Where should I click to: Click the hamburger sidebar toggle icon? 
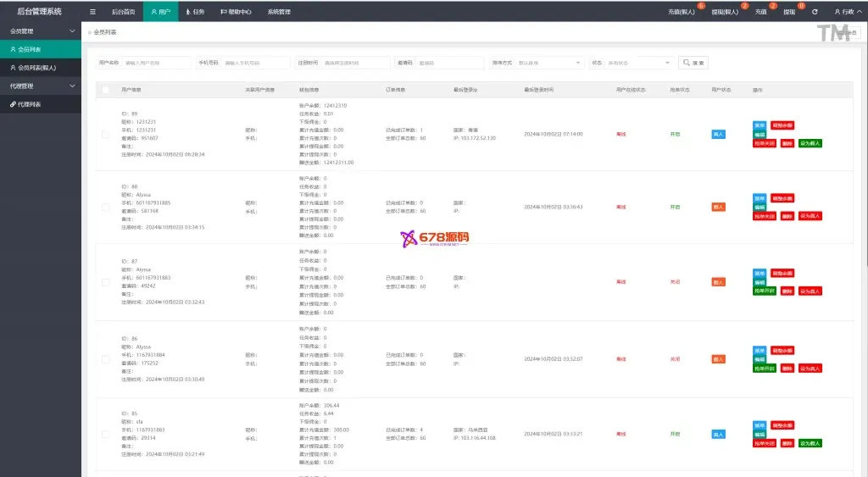[92, 12]
